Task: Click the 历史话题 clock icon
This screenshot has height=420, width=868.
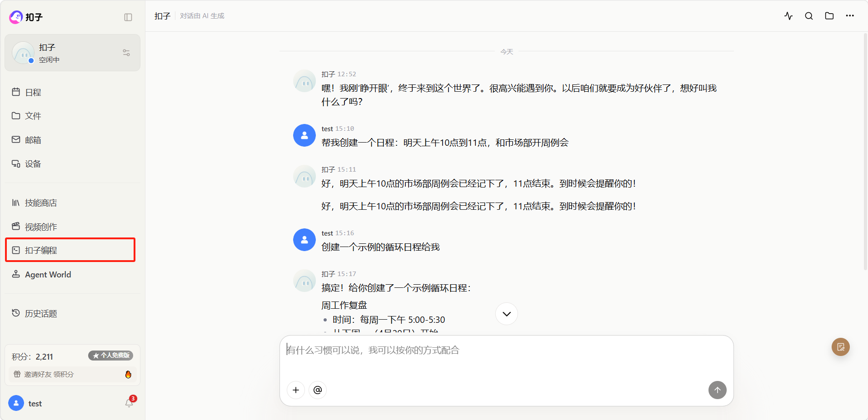Action: [x=16, y=313]
